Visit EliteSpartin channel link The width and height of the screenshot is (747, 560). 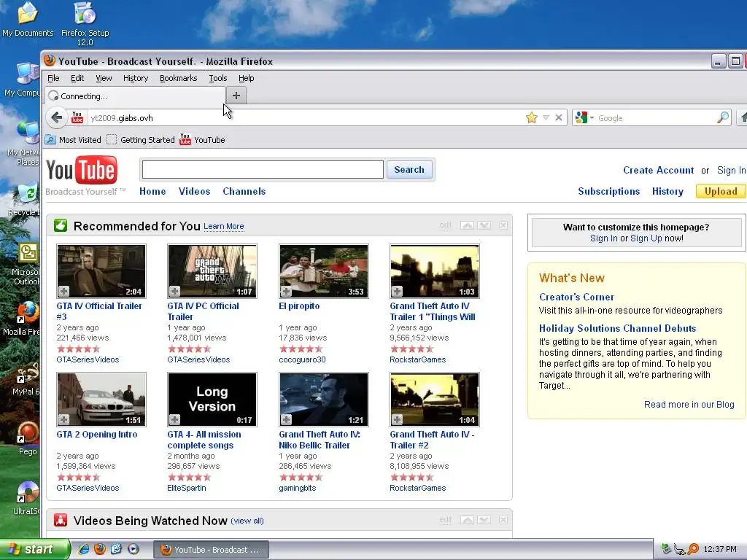[x=186, y=488]
